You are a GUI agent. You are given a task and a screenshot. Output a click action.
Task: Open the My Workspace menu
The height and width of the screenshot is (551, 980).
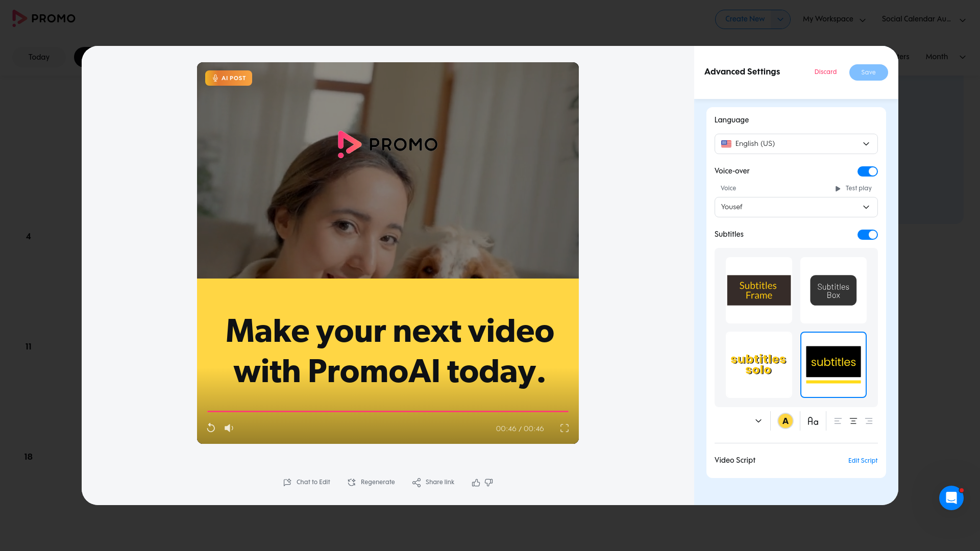click(834, 19)
